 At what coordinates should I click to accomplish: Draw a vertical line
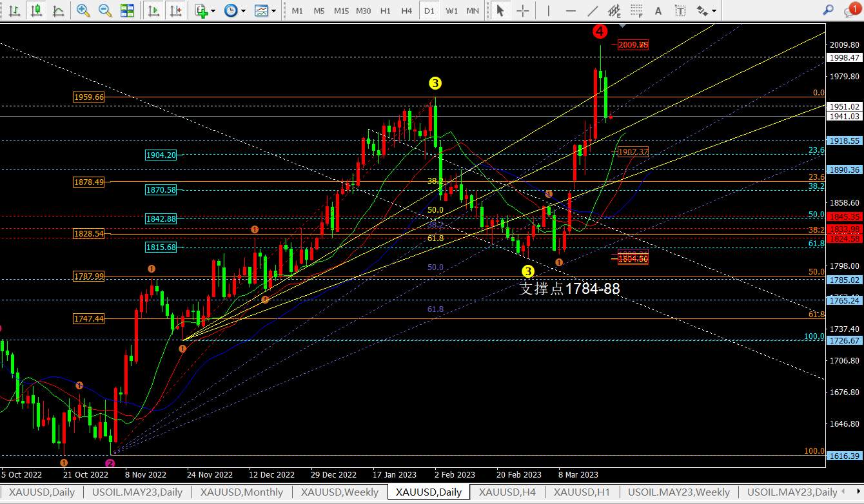pyautogui.click(x=549, y=10)
